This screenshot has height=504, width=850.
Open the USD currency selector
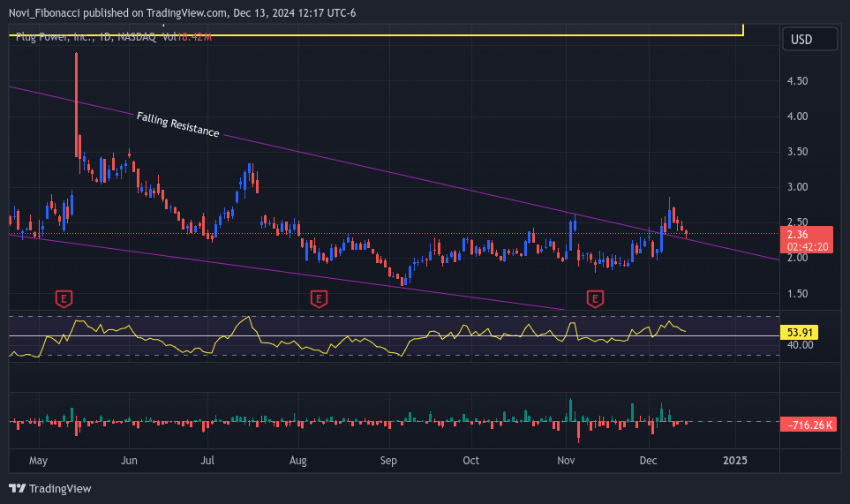click(810, 39)
